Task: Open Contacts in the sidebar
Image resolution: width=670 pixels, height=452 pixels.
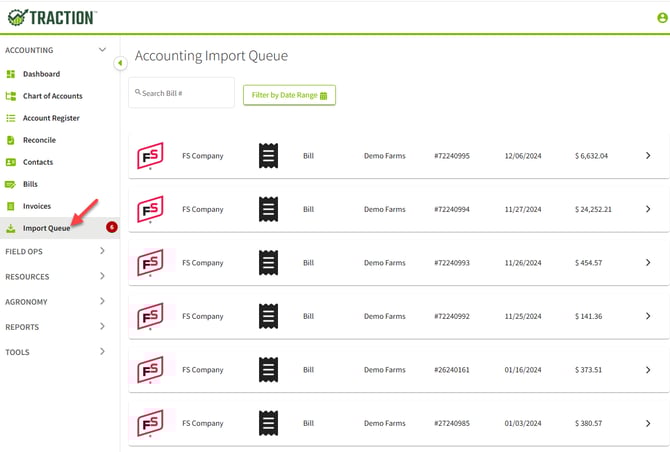Action: click(x=37, y=162)
